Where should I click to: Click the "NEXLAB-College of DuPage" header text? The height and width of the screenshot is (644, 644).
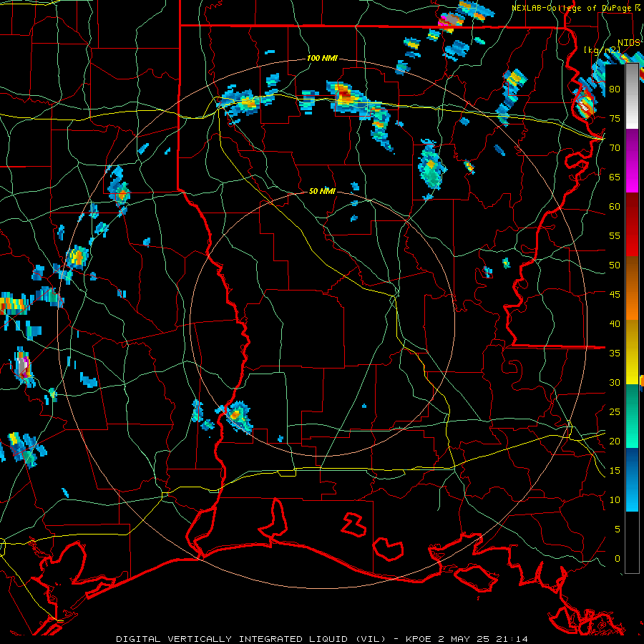pos(573,8)
